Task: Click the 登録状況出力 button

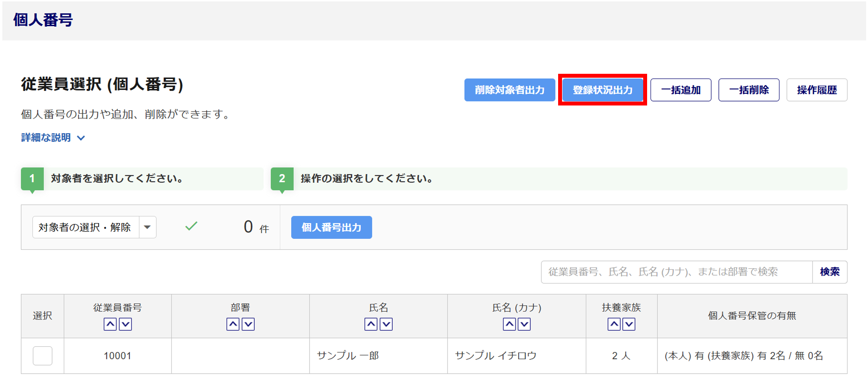Action: 602,90
